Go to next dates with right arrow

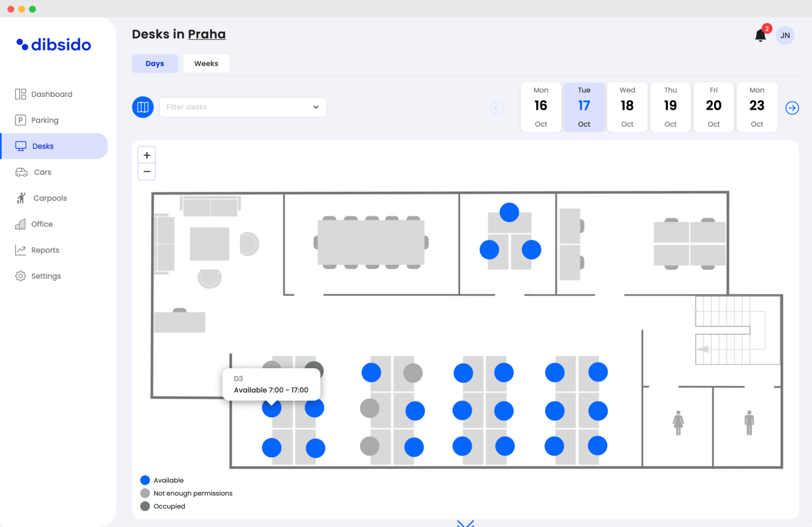click(x=792, y=108)
